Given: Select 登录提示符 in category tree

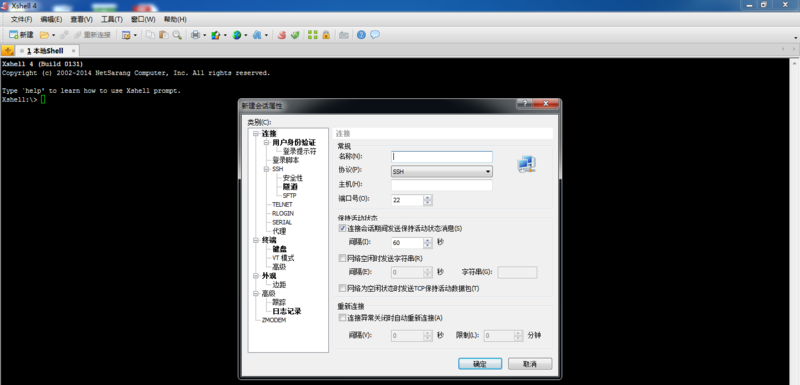Looking at the screenshot, I should pyautogui.click(x=299, y=151).
